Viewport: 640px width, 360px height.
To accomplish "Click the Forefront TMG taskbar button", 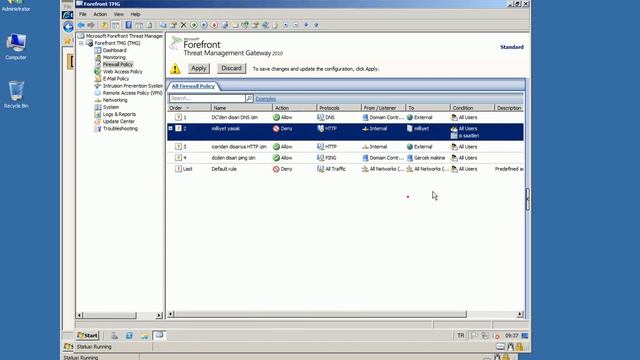I will click(x=159, y=335).
